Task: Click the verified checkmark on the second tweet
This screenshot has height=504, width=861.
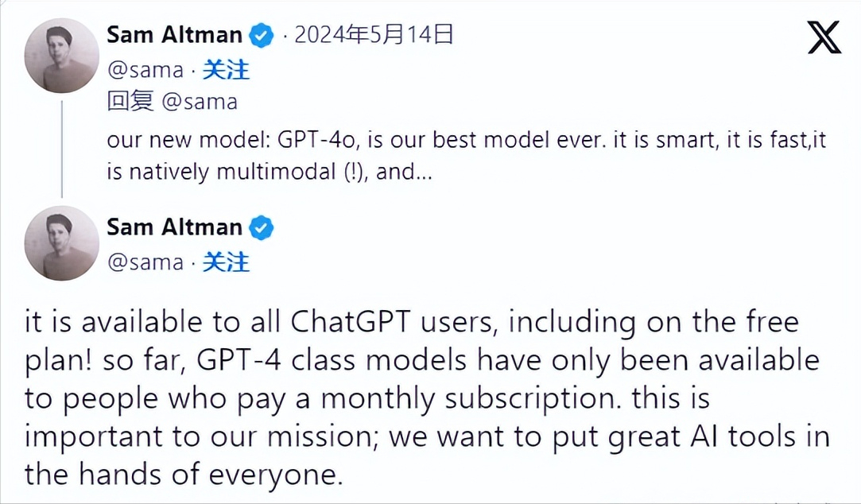Action: click(x=262, y=227)
